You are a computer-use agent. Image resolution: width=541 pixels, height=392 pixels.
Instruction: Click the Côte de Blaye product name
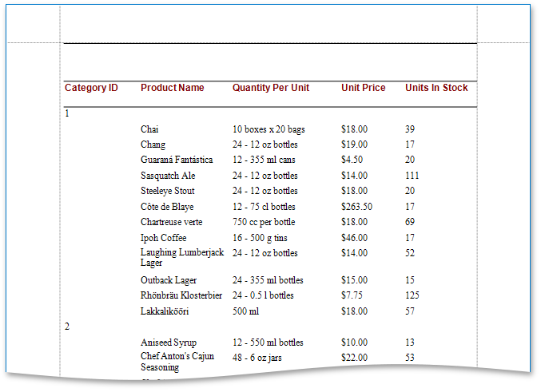[167, 207]
